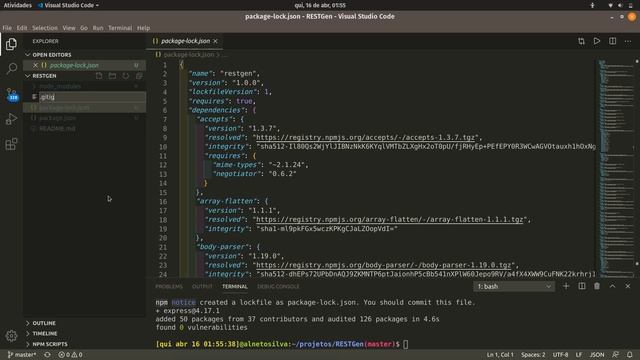Image resolution: width=640 pixels, height=360 pixels.
Task: Maximize the terminal panel with up chevron
Action: (612, 287)
